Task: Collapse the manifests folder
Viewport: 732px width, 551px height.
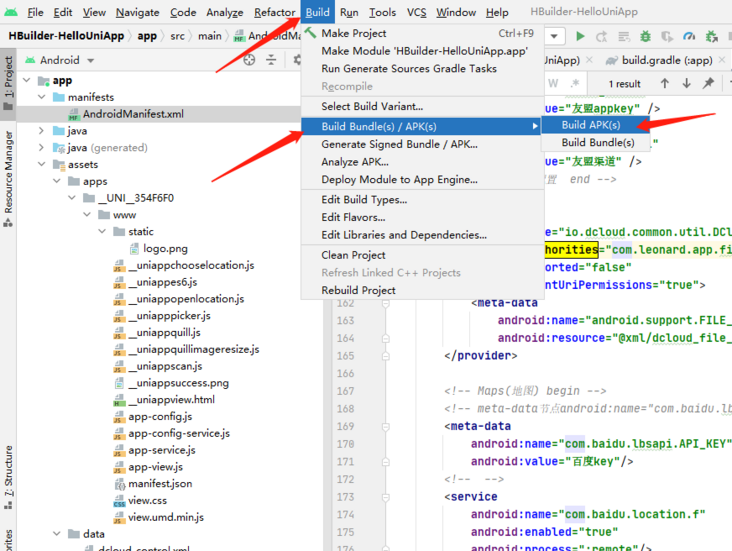Action: 41,98
